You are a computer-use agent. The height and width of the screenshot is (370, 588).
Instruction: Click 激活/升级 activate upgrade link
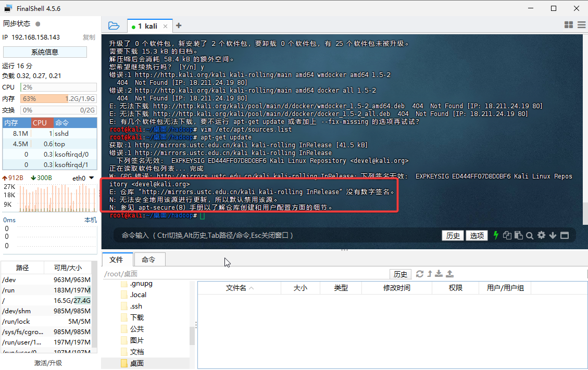(48, 363)
